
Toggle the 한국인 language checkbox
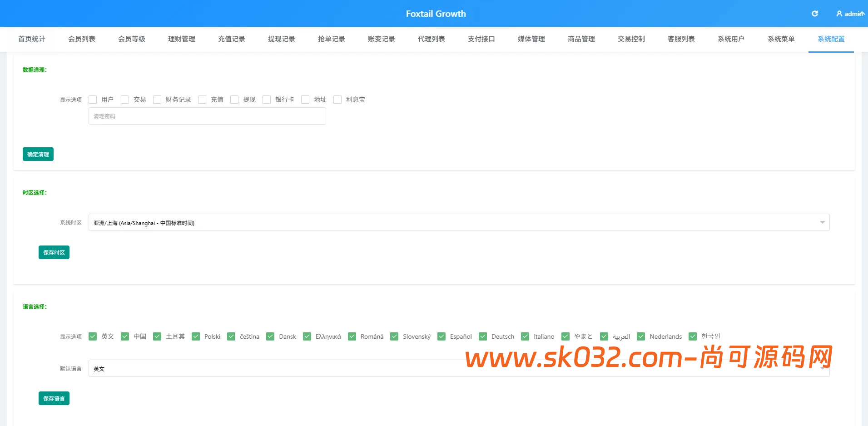(693, 336)
